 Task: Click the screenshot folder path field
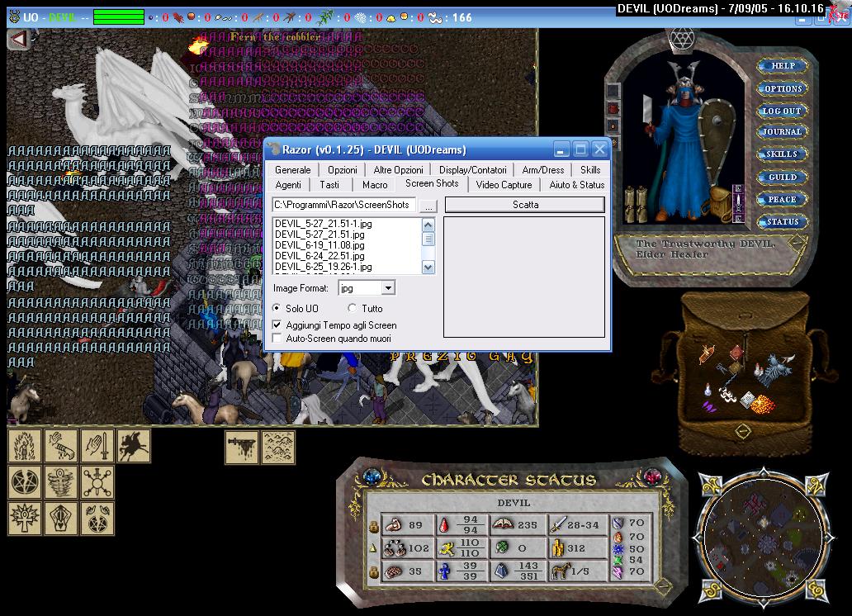[344, 205]
